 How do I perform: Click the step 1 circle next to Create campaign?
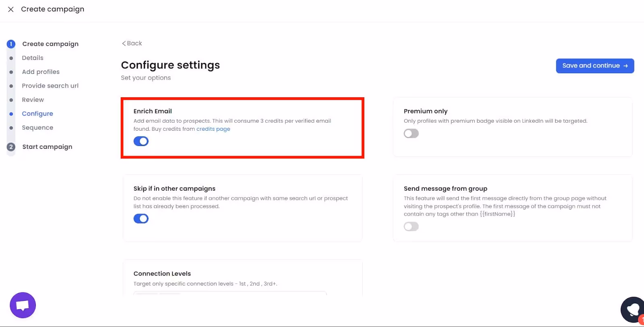click(x=11, y=44)
